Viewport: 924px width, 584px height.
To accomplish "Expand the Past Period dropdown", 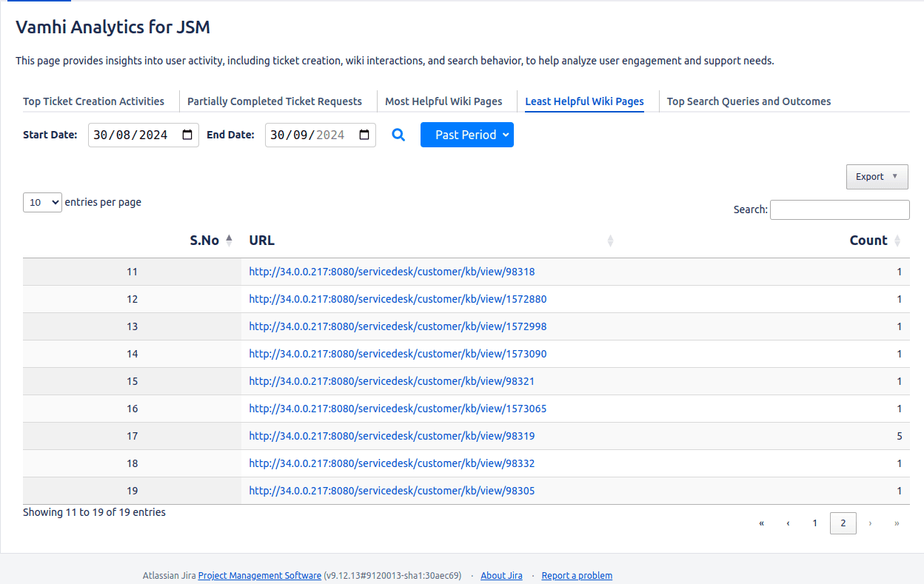I will pyautogui.click(x=466, y=135).
